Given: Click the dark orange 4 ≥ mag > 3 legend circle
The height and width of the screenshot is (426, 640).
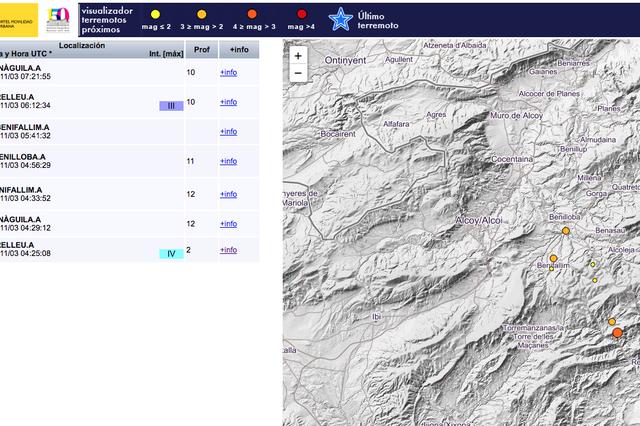Looking at the screenshot, I should coord(252,15).
